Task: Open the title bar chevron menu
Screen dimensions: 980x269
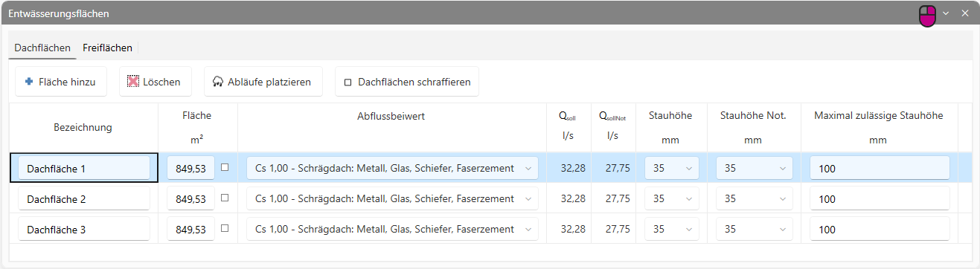Action: [x=946, y=13]
